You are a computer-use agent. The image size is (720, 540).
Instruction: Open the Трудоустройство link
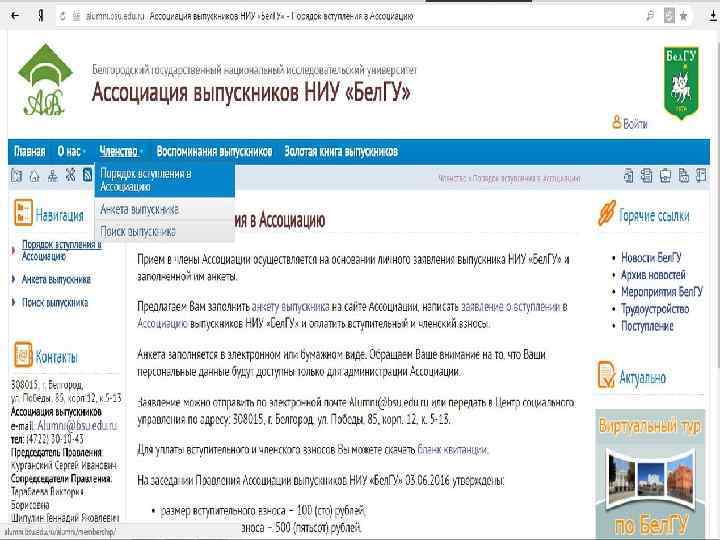[655, 309]
